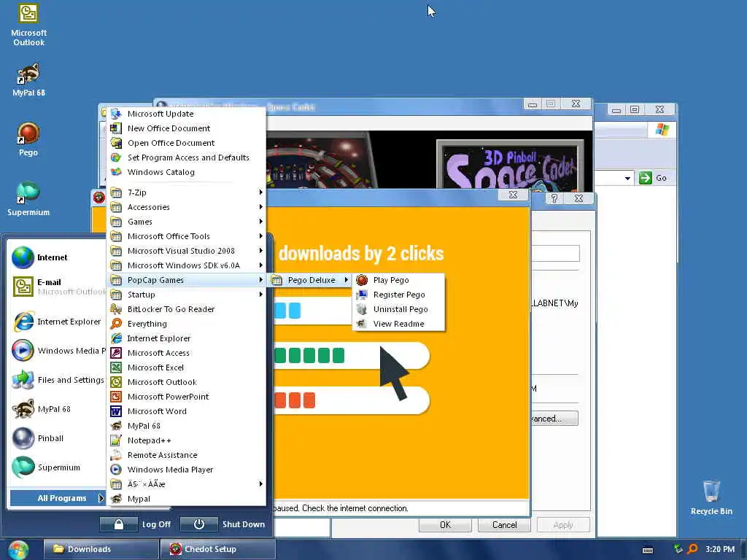The width and height of the screenshot is (747, 560).
Task: Expand the Startup folder
Action: point(186,295)
